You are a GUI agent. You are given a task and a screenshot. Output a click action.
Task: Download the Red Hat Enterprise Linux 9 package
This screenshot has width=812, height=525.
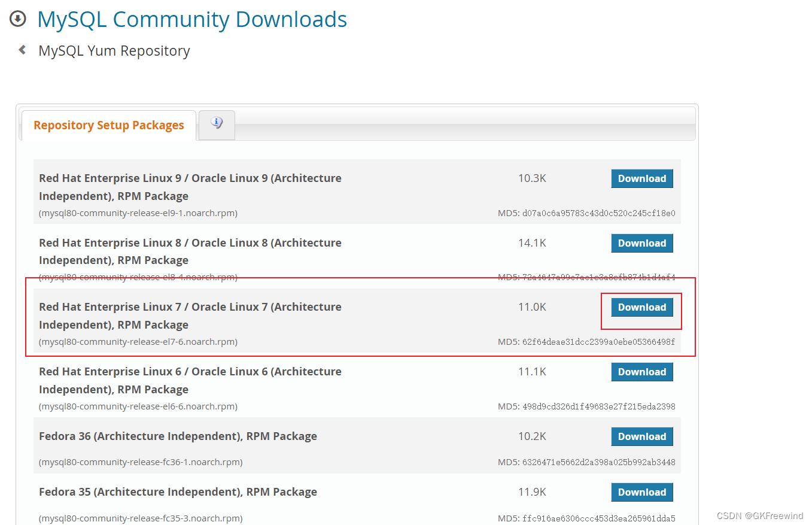point(642,178)
